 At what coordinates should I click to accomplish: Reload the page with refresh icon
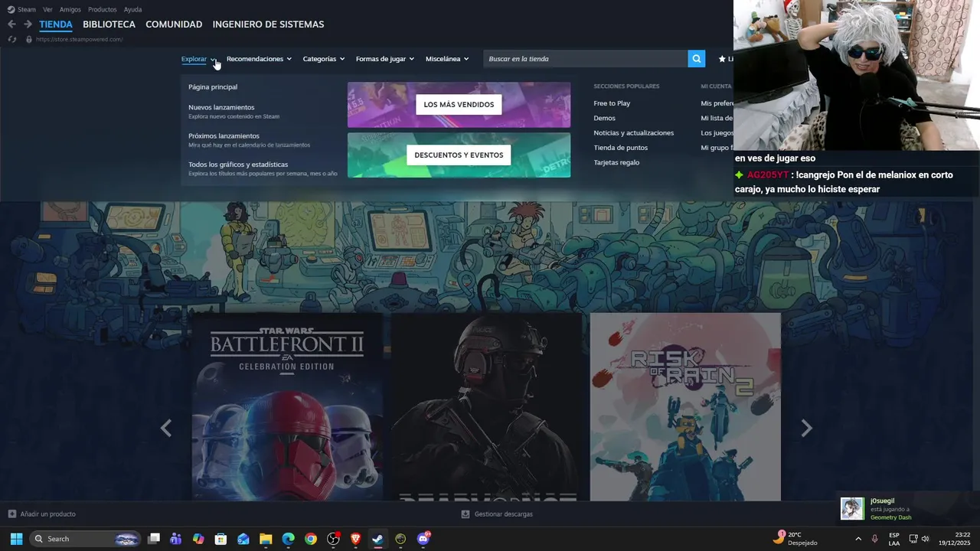coord(11,39)
